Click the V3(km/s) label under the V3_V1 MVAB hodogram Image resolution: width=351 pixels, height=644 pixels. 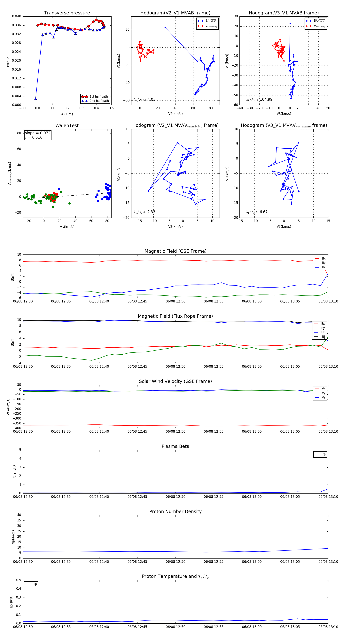click(284, 114)
